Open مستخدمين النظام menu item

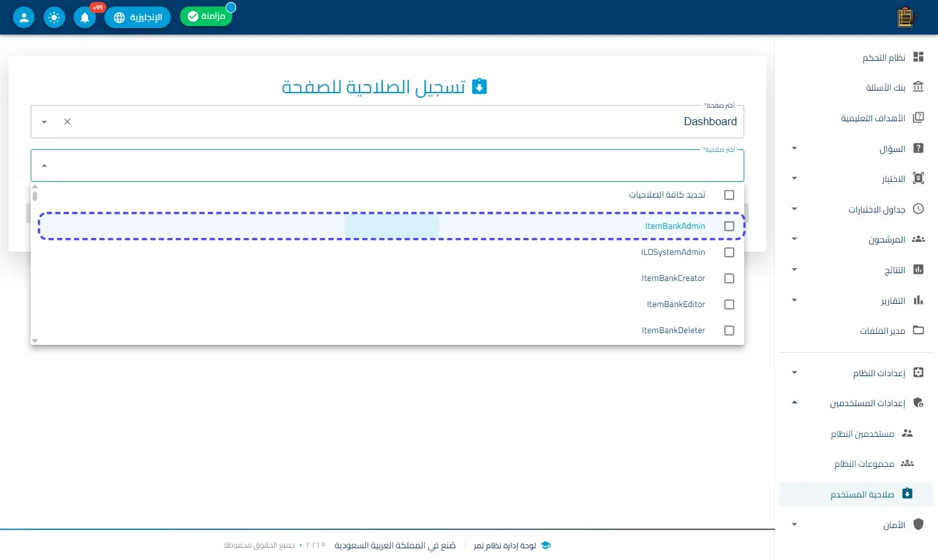click(856, 434)
